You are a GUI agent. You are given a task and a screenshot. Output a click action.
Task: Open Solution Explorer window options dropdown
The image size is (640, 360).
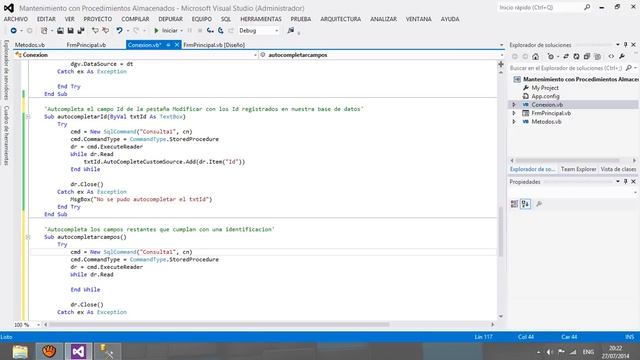coord(618,44)
